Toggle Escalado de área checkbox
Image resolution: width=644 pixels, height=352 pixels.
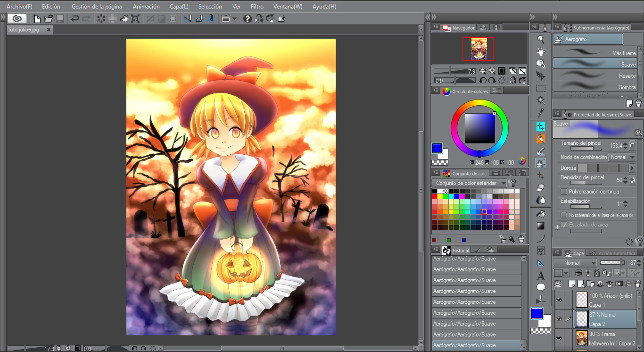click(x=564, y=225)
